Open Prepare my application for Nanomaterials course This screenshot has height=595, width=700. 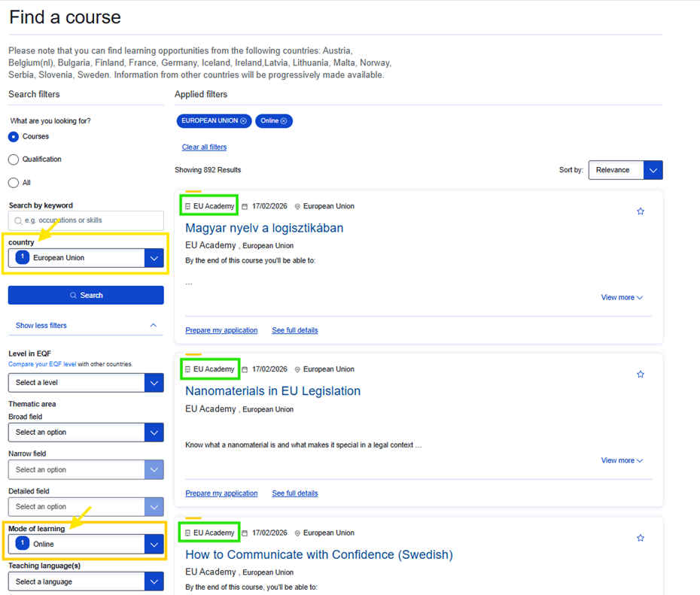[x=221, y=493]
